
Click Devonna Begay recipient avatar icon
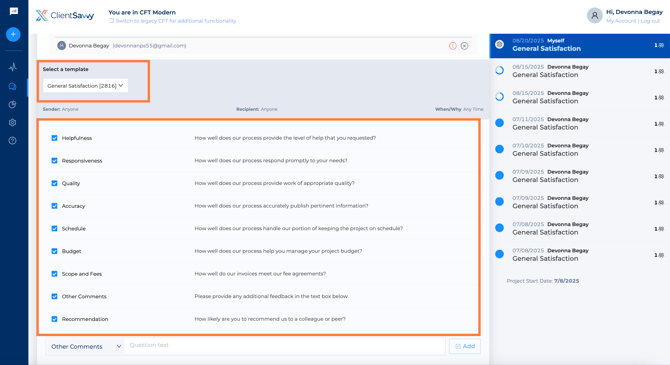pos(62,45)
